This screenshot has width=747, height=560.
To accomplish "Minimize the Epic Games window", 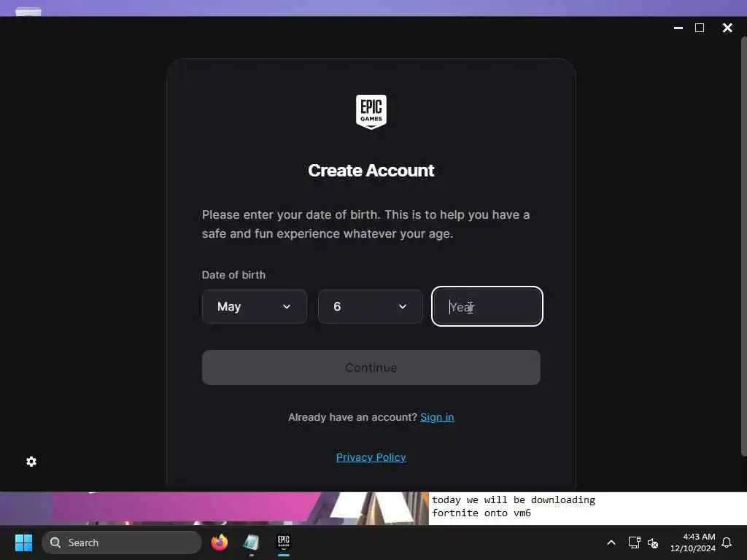I will click(x=678, y=28).
